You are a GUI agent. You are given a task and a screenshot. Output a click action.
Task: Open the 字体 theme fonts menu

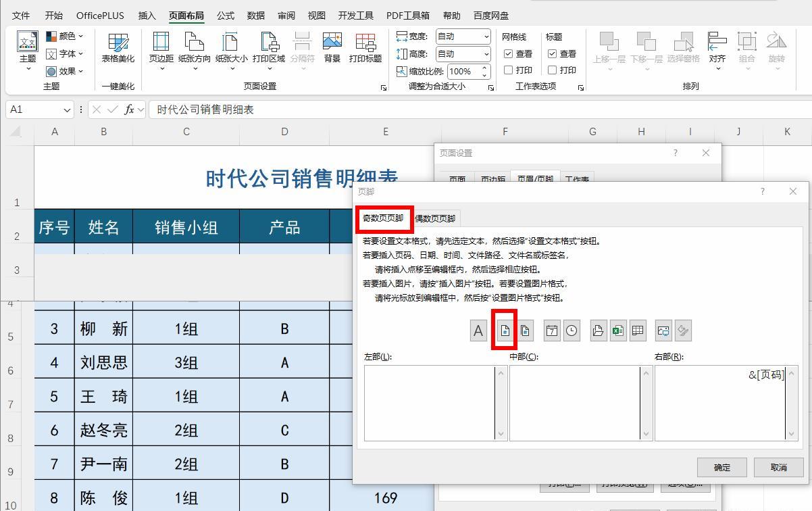64,53
